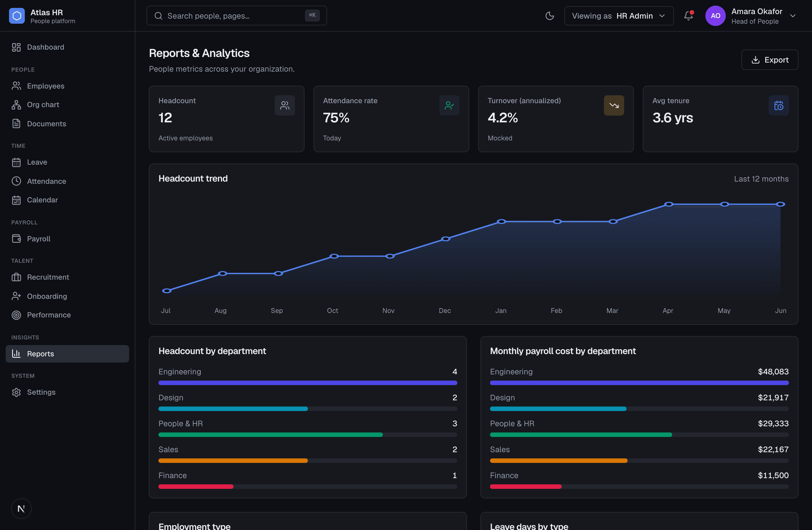Click the search people, pages input
Screen dimensions: 812x530
tap(237, 16)
